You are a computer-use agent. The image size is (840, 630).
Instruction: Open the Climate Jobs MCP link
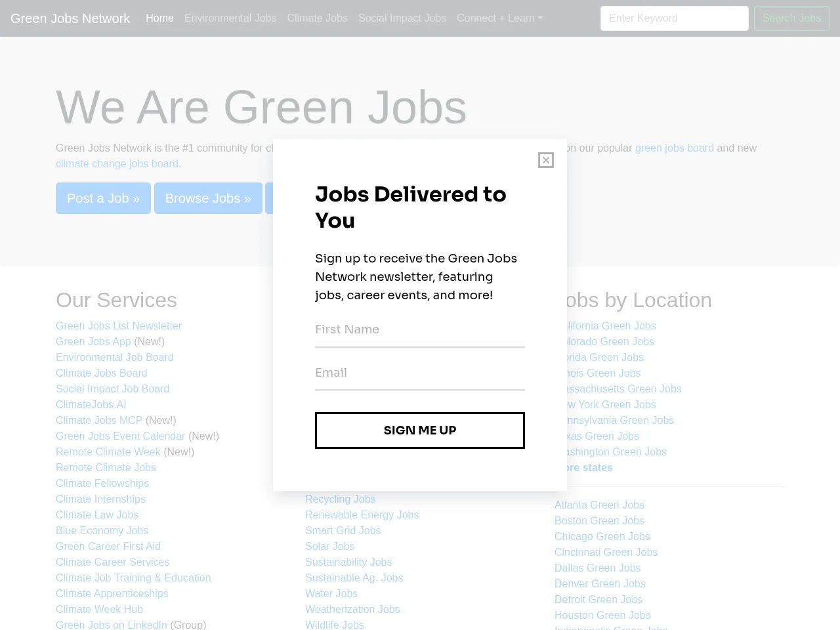click(99, 420)
